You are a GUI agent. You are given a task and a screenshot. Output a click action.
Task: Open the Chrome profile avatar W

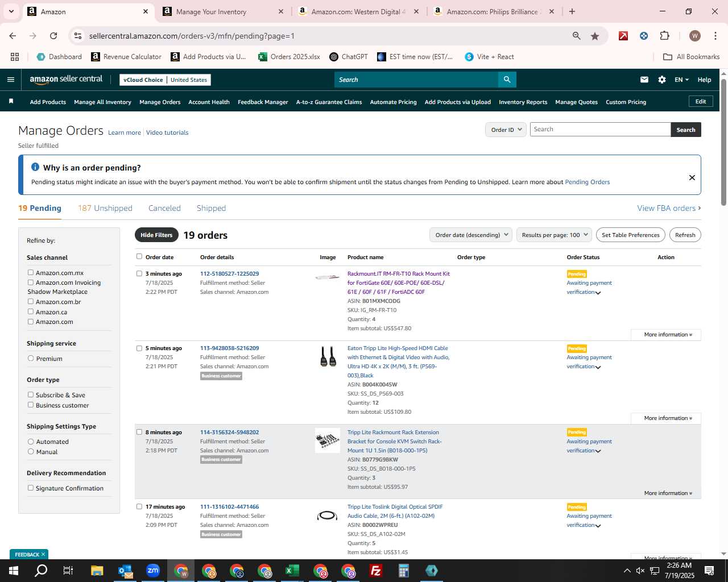(x=694, y=36)
